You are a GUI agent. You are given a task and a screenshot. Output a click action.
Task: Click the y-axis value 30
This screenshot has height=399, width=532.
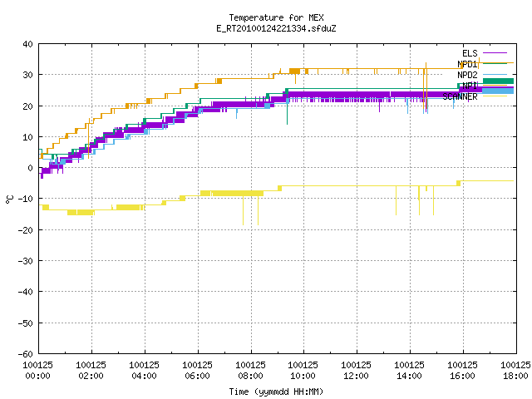coord(27,75)
